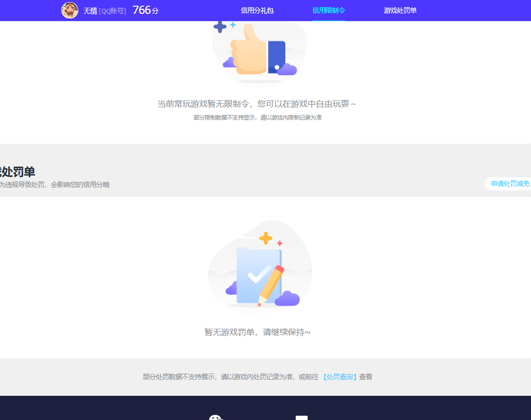Viewport: 531px width, 420px height.
Task: Click the underline indicator beneath 信用限制令
Action: [328, 21]
